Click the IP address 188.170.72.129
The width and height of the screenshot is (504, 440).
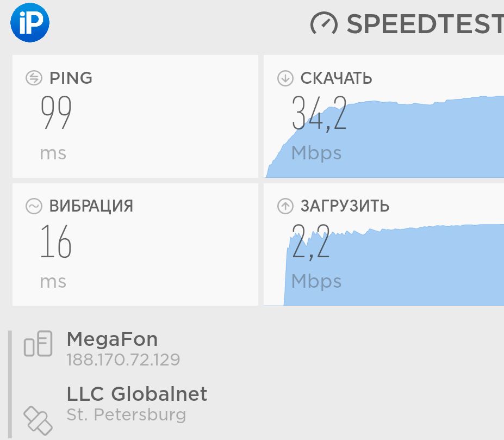point(123,360)
